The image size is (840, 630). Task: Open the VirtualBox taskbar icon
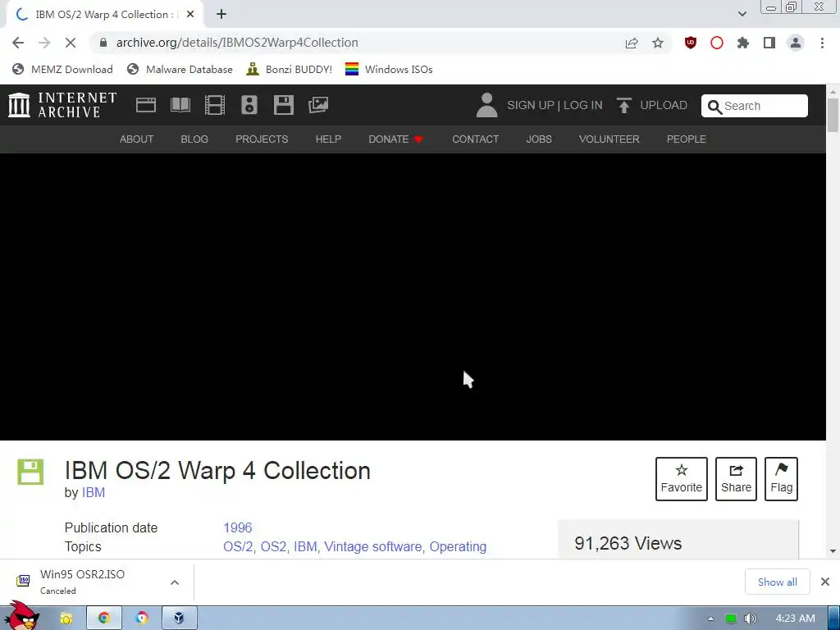tap(180, 619)
